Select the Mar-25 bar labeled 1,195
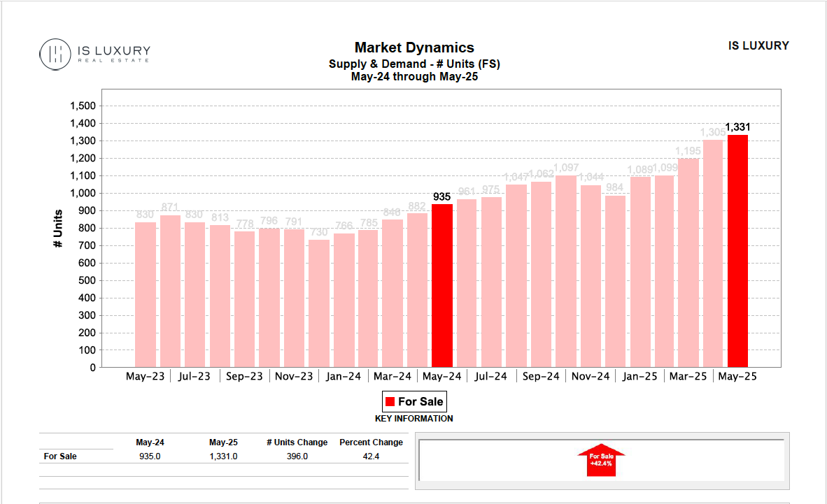 688,263
